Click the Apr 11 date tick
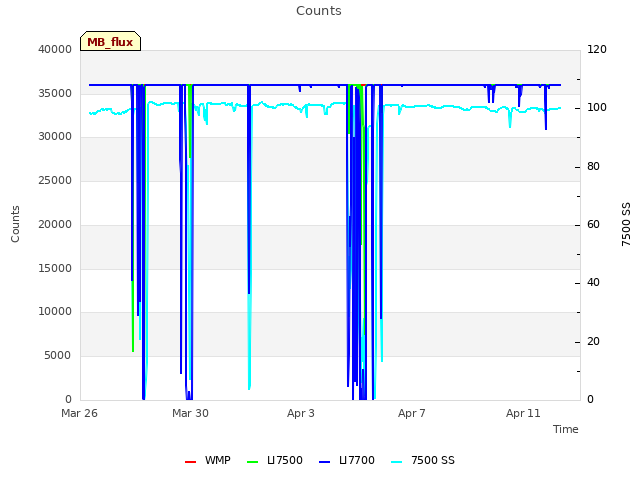This screenshot has height=480, width=640. click(523, 413)
